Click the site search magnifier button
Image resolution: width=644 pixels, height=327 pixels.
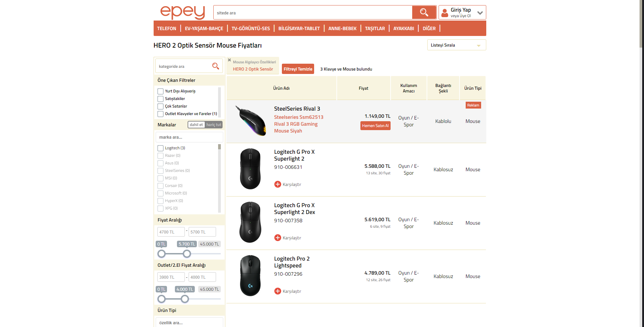tap(424, 12)
